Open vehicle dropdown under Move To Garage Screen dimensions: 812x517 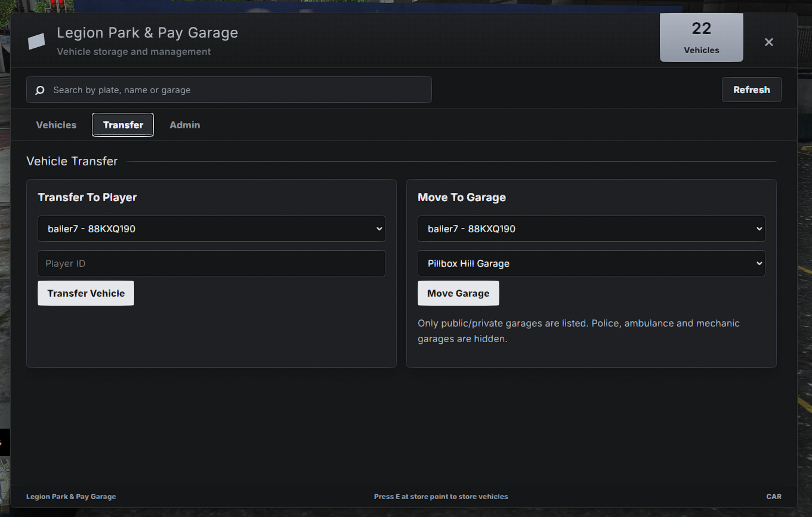pos(591,229)
